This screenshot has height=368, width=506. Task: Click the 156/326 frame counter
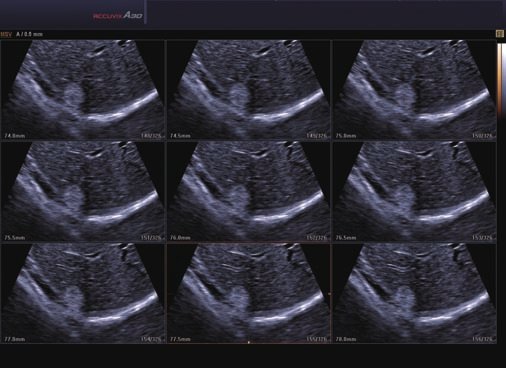pyautogui.click(x=483, y=339)
